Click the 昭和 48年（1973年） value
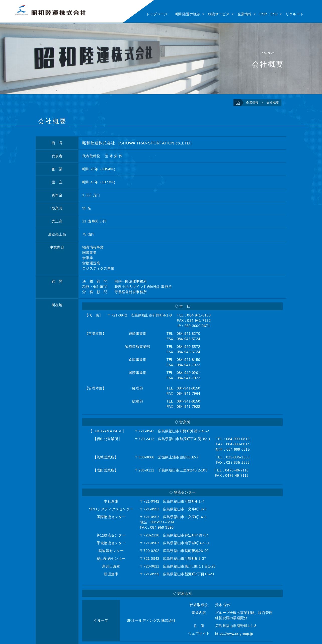This screenshot has height=644, width=322. (x=100, y=182)
